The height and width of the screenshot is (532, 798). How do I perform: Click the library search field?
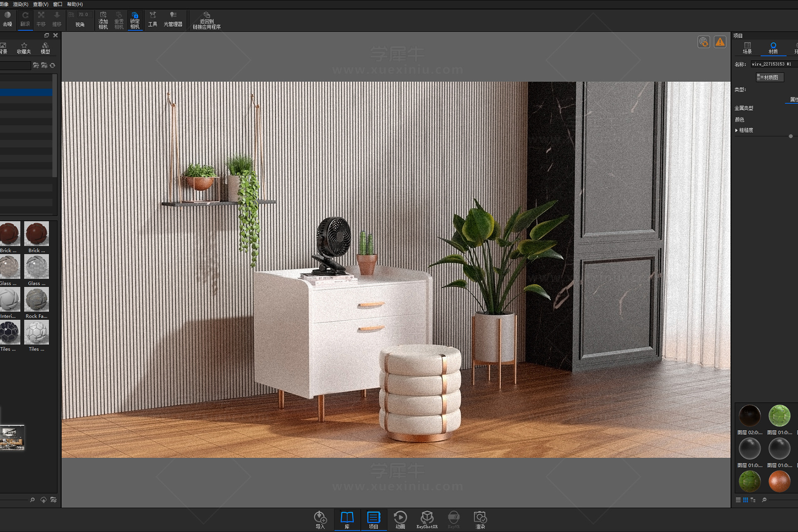pos(15,65)
